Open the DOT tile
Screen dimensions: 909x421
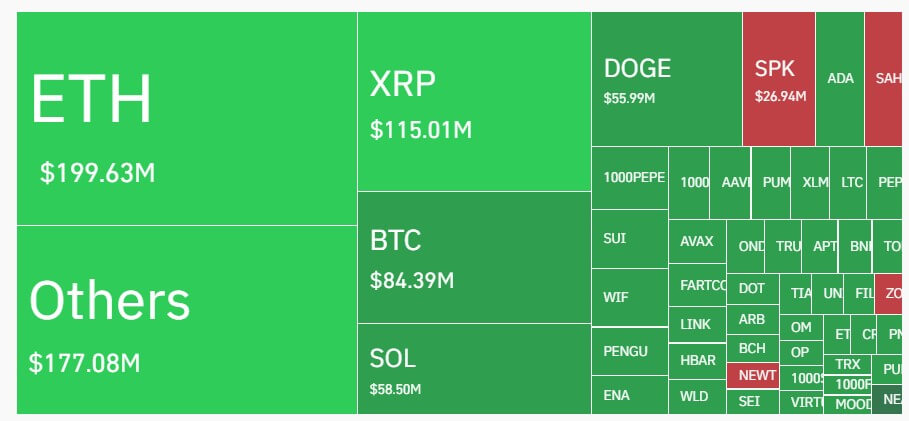pos(752,288)
